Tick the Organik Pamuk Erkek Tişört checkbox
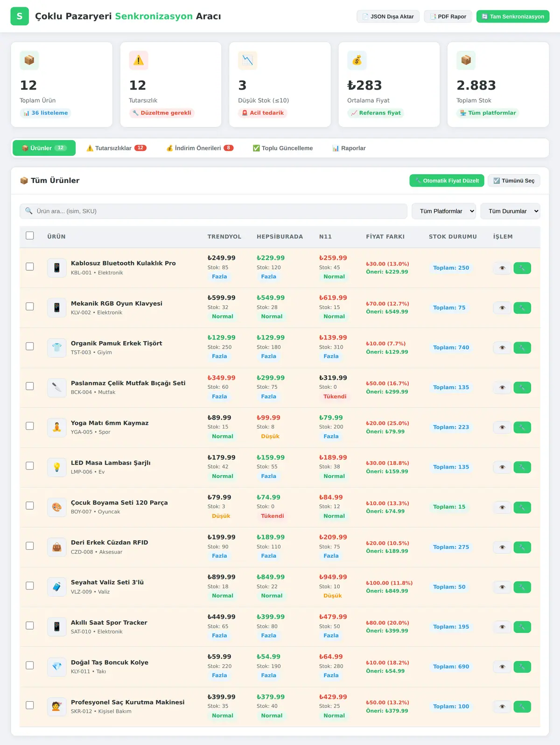The height and width of the screenshot is (745, 560). click(30, 346)
